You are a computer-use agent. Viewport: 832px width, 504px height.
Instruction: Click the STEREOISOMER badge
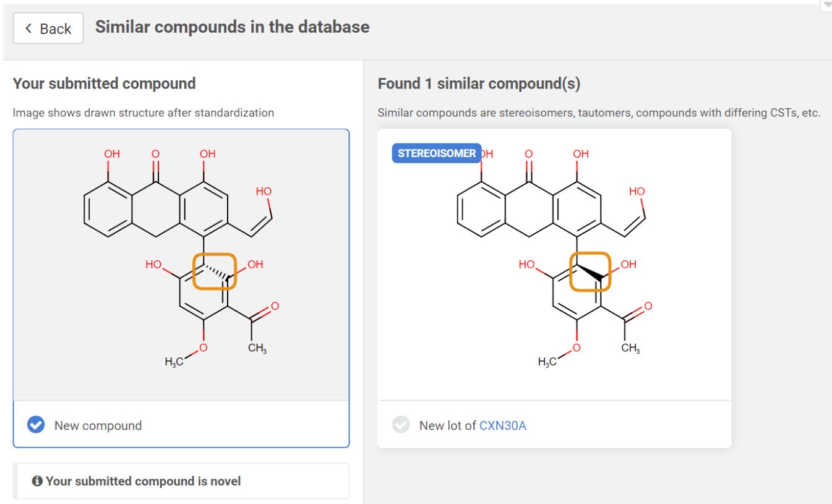[437, 153]
